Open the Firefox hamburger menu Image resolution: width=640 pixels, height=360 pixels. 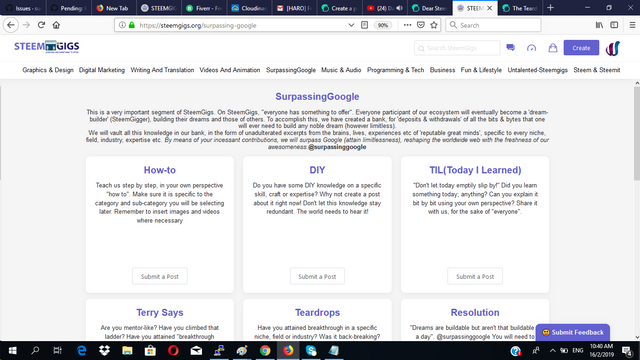click(x=632, y=25)
